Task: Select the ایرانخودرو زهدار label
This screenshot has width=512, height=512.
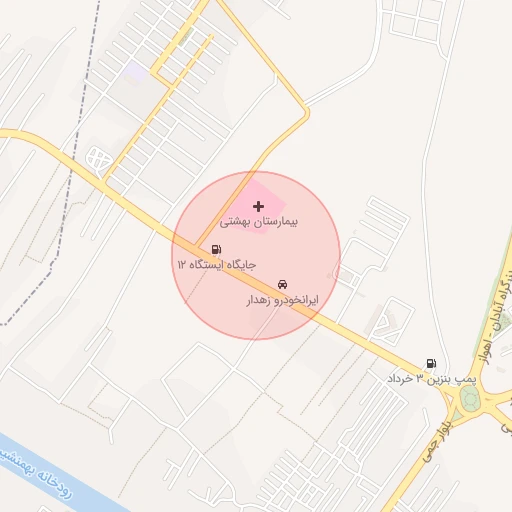Action: coord(283,300)
